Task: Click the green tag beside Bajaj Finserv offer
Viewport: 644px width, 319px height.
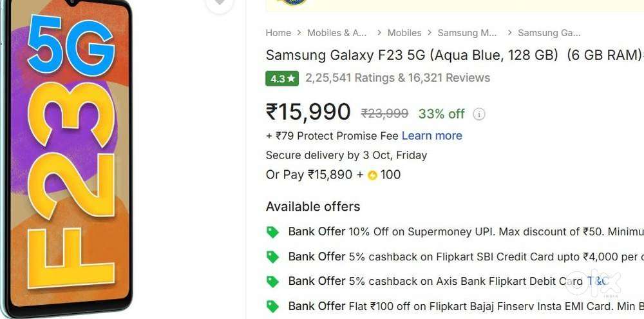Action: coord(273,306)
